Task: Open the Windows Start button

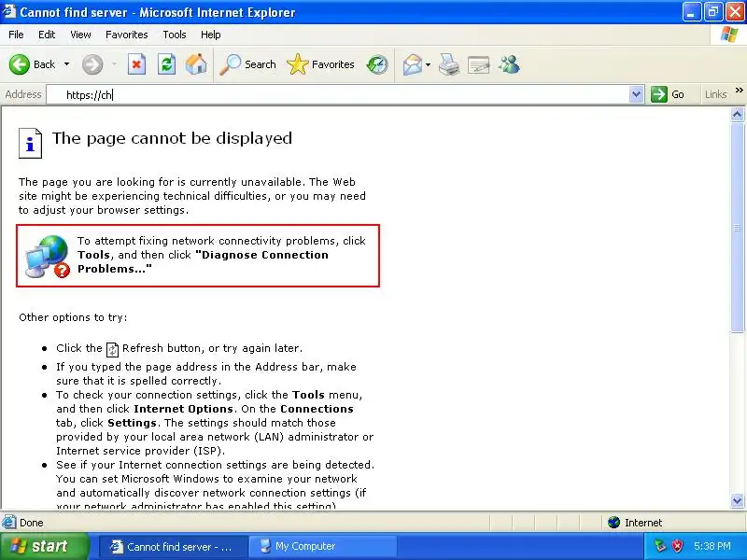Action: pos(44,546)
